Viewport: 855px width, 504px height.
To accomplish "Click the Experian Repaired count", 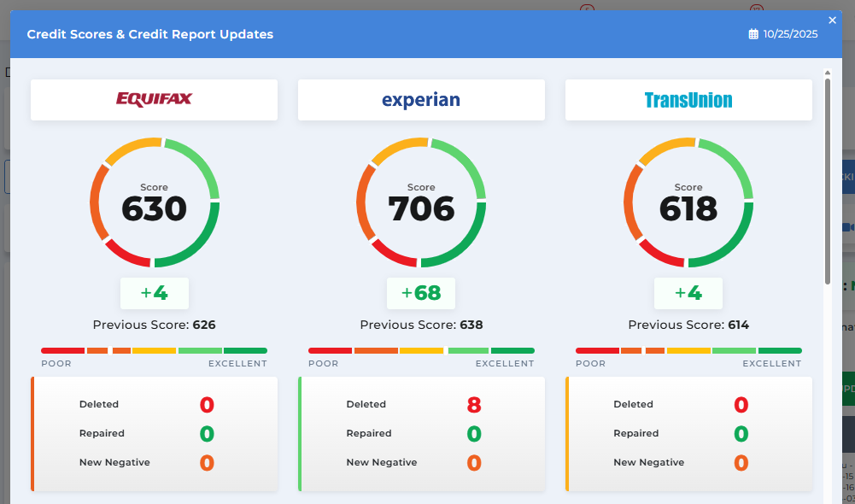I will [x=474, y=434].
